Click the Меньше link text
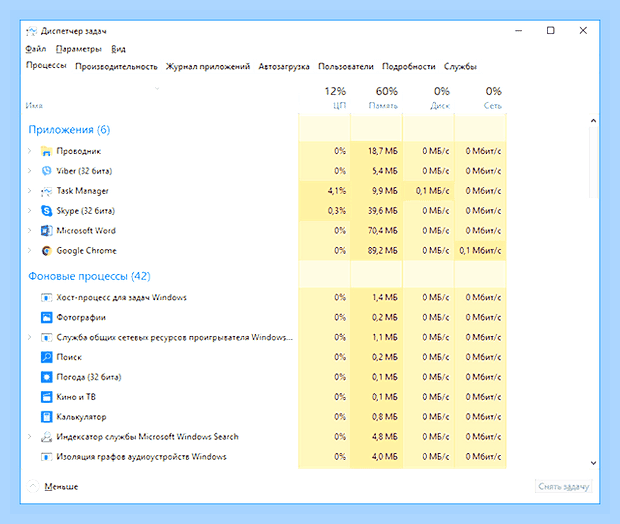 (61, 487)
